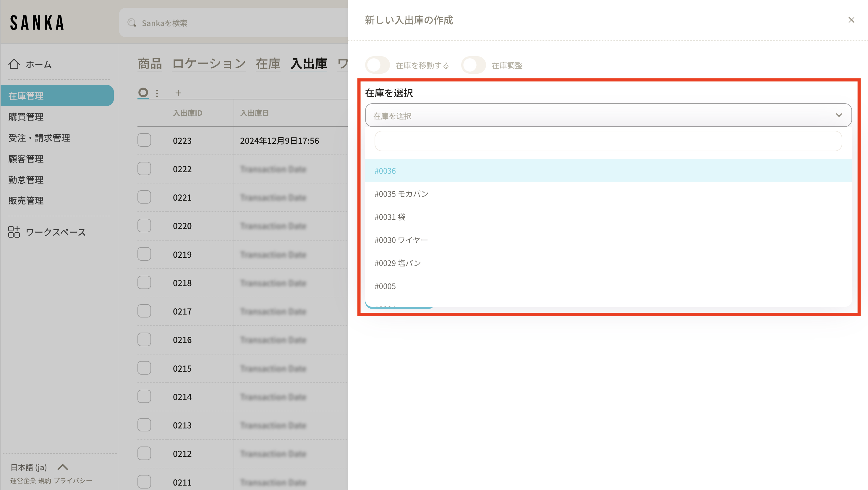Enable the 在庫を移動する toggle
Image resolution: width=868 pixels, height=490 pixels.
point(378,65)
